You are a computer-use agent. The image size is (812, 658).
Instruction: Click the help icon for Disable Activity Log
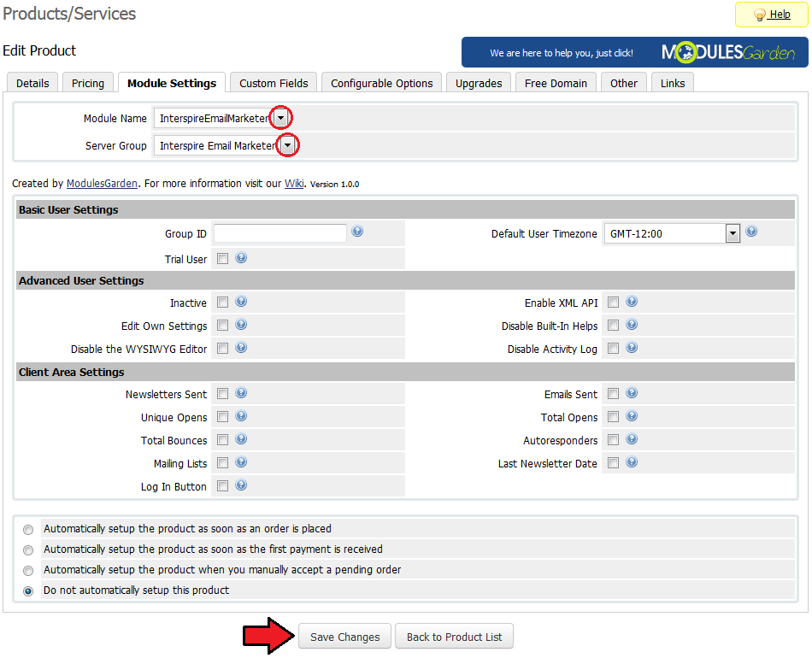pyautogui.click(x=632, y=348)
